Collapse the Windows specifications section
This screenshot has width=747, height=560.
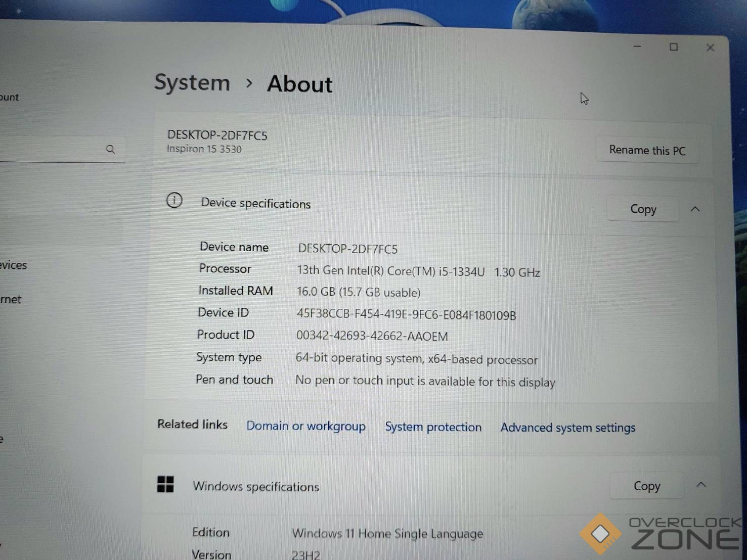(x=701, y=485)
